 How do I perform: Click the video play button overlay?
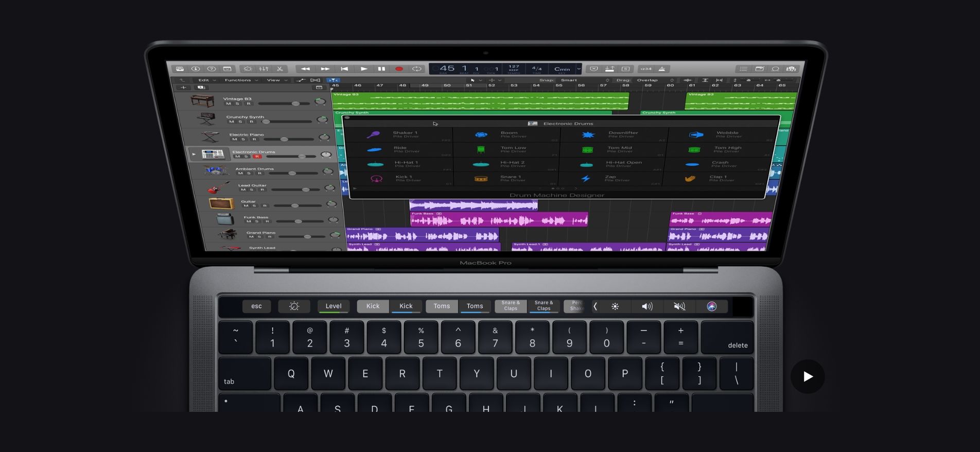[807, 376]
